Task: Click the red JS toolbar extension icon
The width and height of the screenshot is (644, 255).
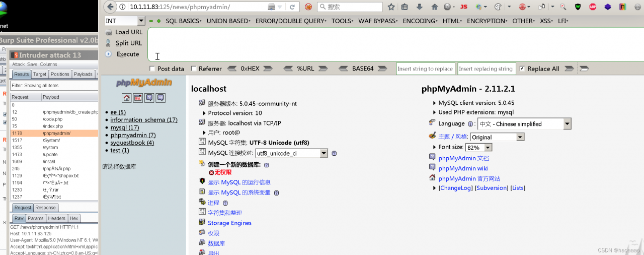Action: click(x=463, y=7)
